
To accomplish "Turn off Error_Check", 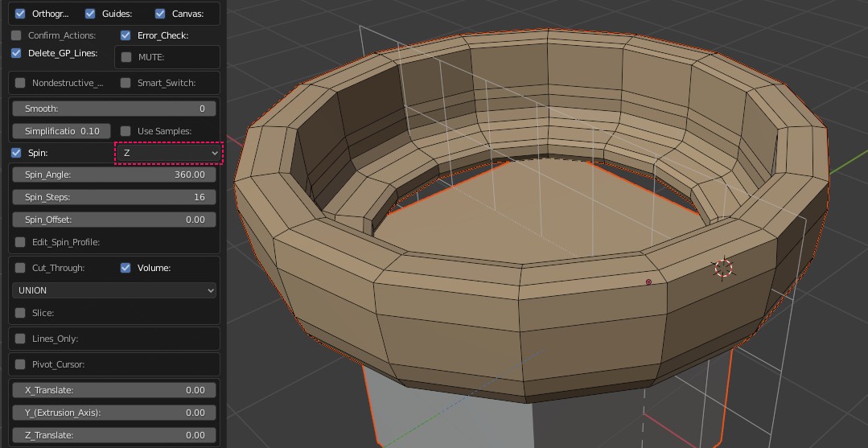I will point(125,35).
